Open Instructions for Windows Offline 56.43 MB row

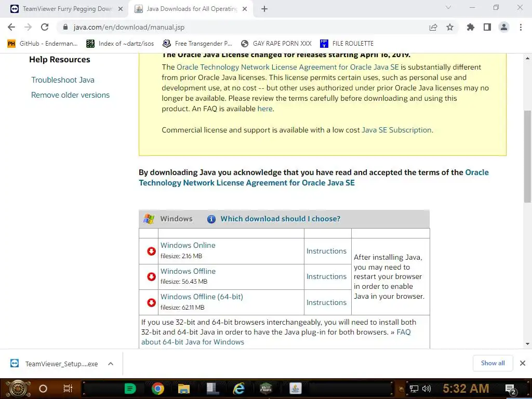(326, 276)
